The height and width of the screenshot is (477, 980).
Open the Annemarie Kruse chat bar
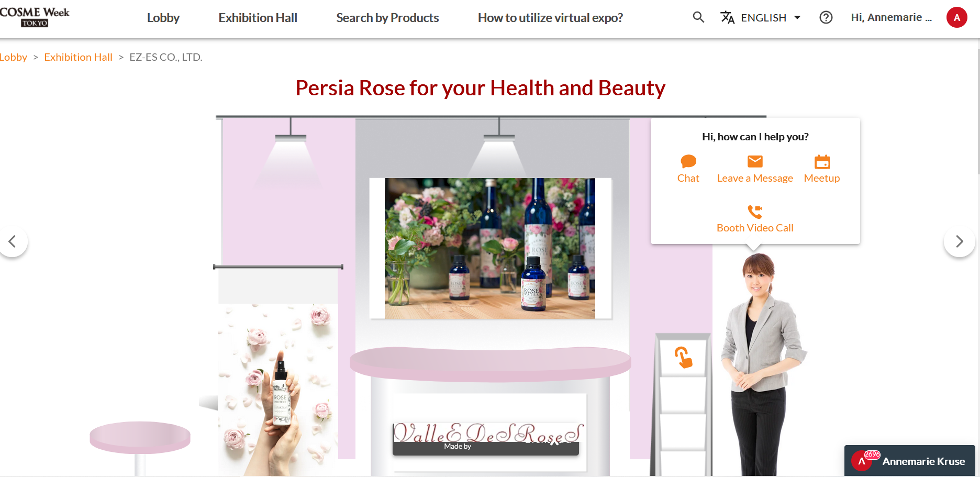[x=910, y=461]
